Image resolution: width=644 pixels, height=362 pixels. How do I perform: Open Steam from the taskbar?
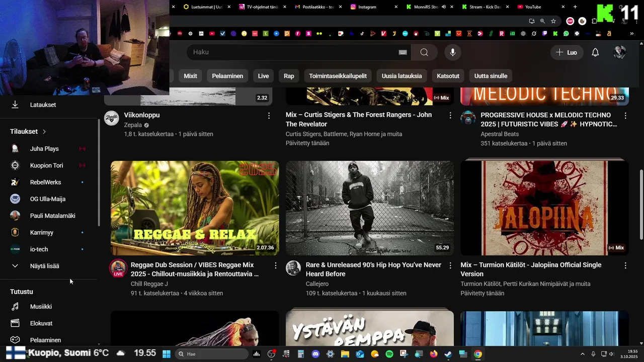[x=448, y=354]
